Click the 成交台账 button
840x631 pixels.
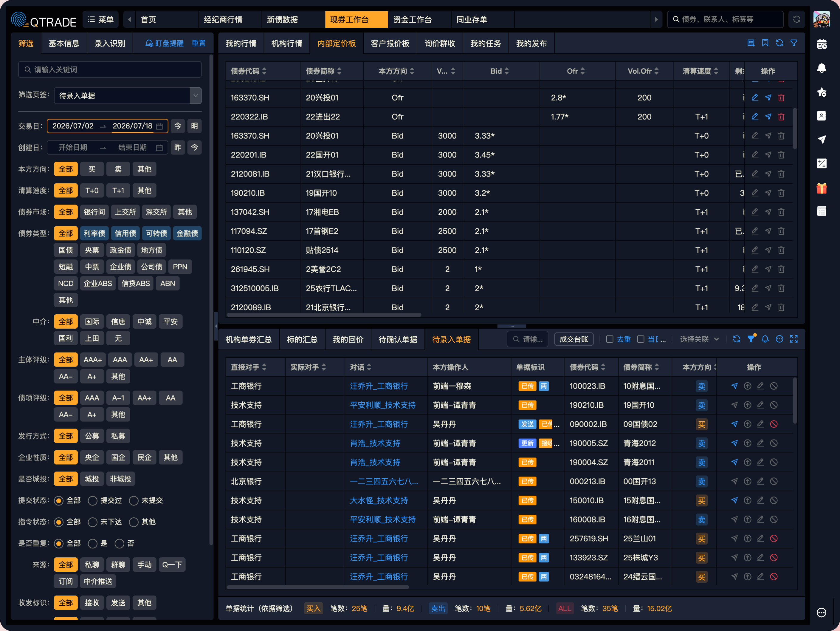[574, 339]
